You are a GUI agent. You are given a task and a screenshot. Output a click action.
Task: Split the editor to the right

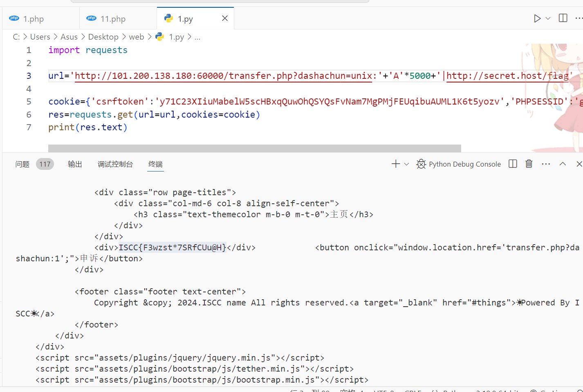[563, 18]
